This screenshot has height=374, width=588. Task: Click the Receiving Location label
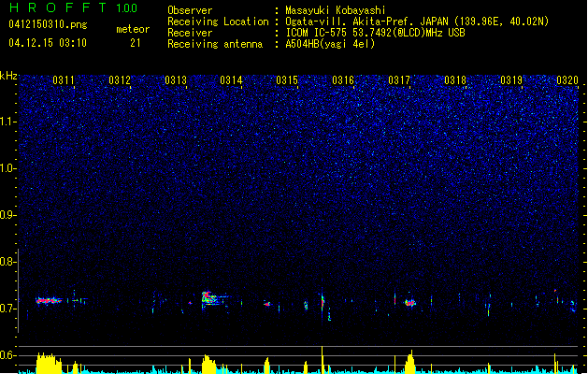click(x=218, y=22)
